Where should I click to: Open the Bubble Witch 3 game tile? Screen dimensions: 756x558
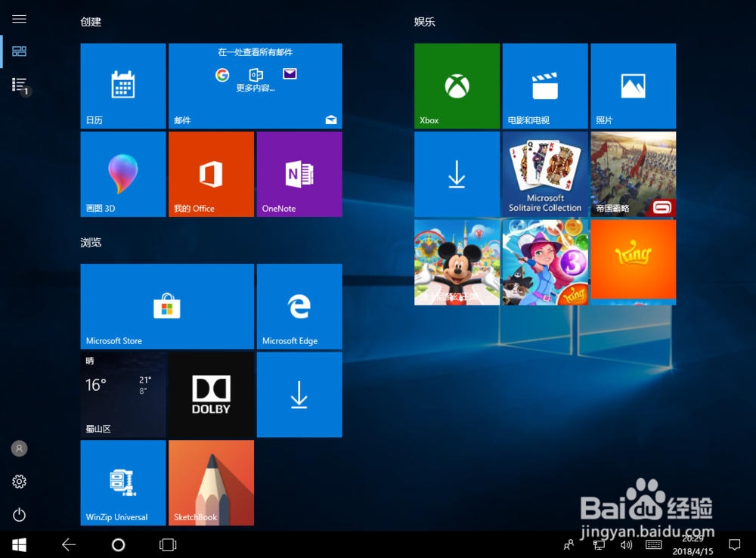[x=545, y=262]
